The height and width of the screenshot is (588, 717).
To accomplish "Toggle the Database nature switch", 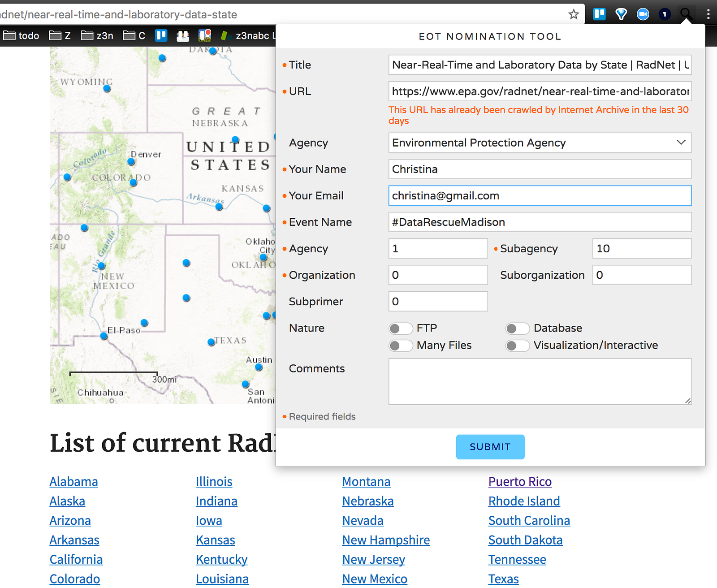I will 518,329.
